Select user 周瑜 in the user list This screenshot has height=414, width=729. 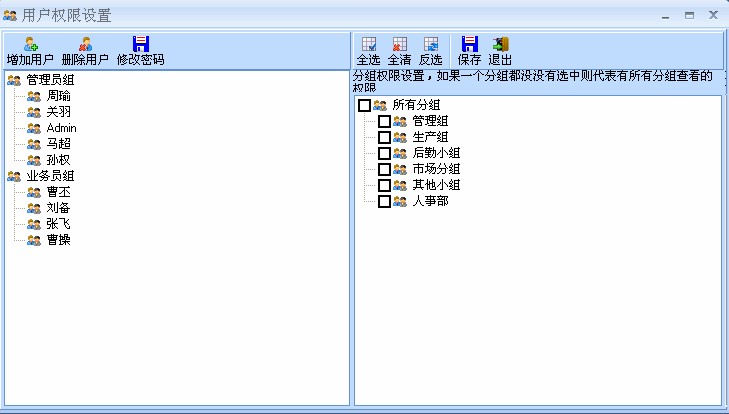pos(58,96)
